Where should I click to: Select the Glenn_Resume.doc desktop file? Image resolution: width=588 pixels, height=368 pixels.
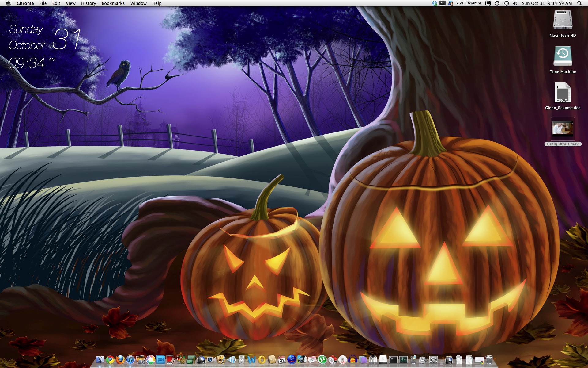click(x=563, y=93)
